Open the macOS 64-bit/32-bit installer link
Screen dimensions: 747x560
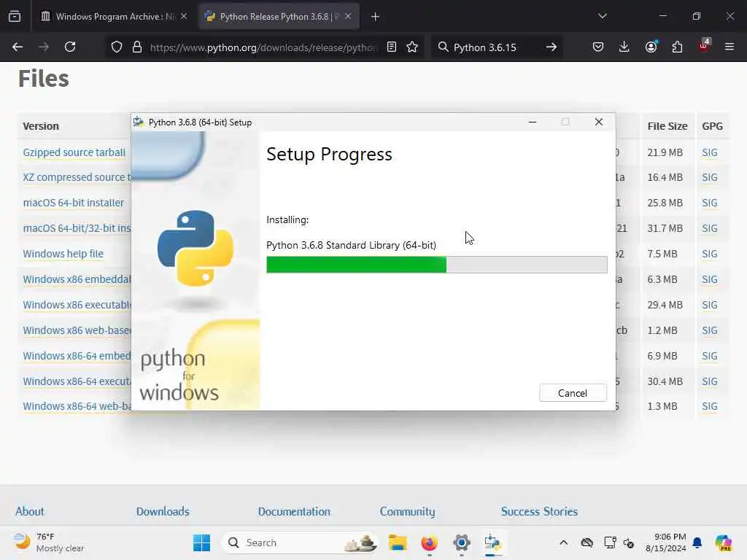pos(77,228)
